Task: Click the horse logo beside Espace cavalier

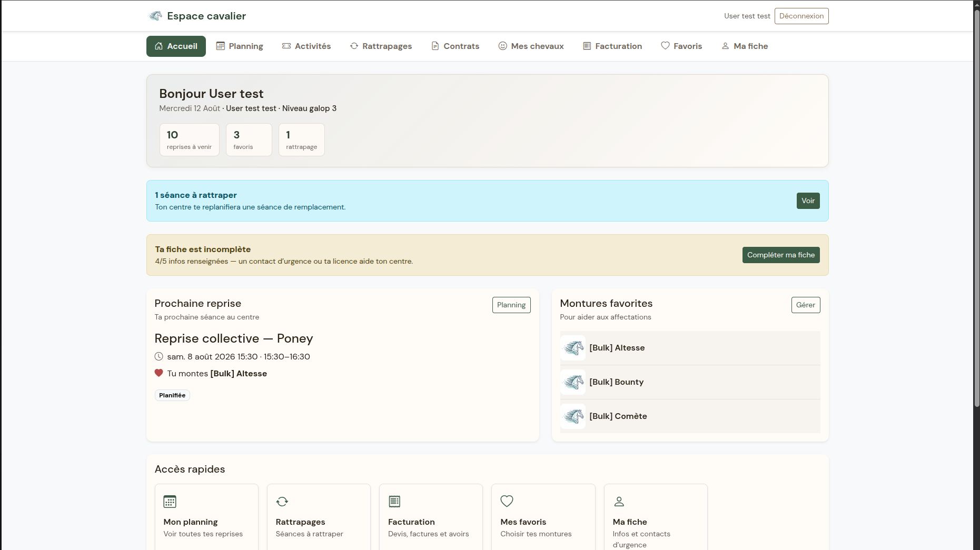Action: (155, 16)
